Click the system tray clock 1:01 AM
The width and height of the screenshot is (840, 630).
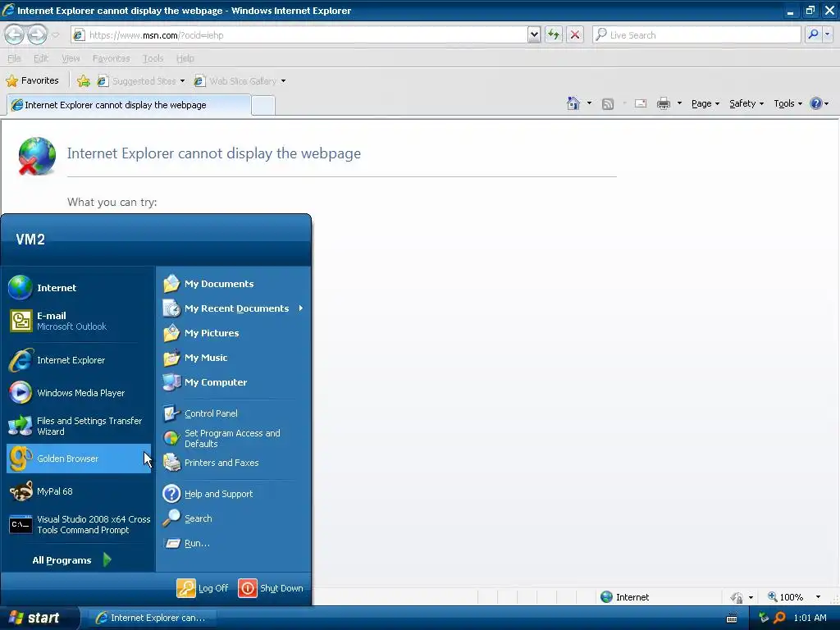pyautogui.click(x=810, y=618)
